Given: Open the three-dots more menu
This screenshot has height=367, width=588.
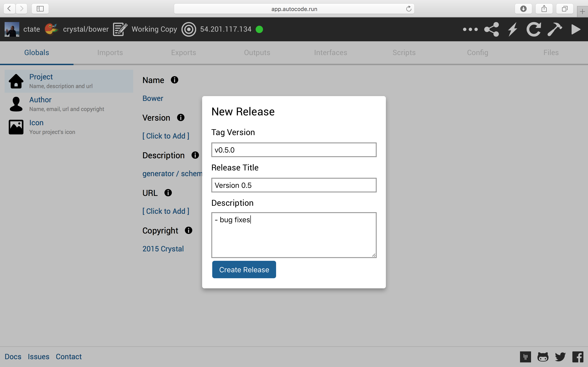Looking at the screenshot, I should click(x=470, y=29).
